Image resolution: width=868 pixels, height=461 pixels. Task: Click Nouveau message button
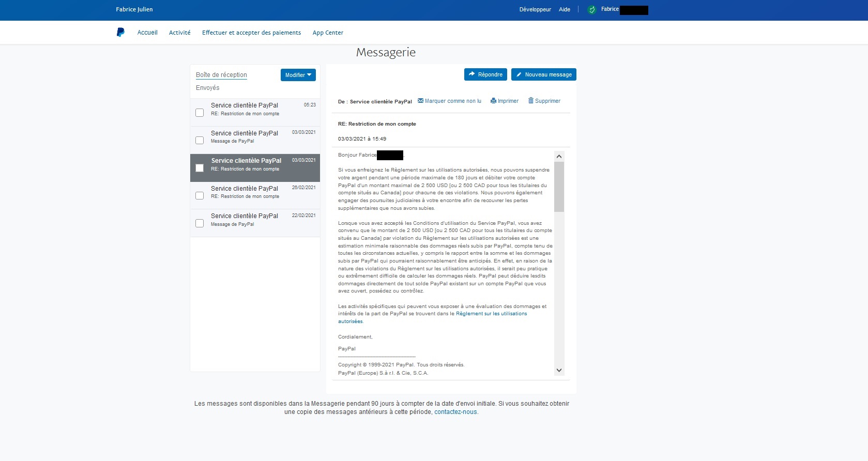pos(544,74)
